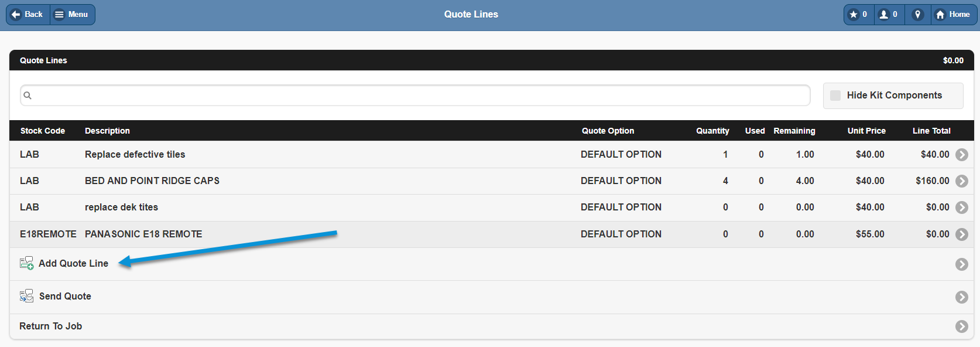The width and height of the screenshot is (980, 347).
Task: Open the user contacts counter icon
Action: (x=889, y=15)
